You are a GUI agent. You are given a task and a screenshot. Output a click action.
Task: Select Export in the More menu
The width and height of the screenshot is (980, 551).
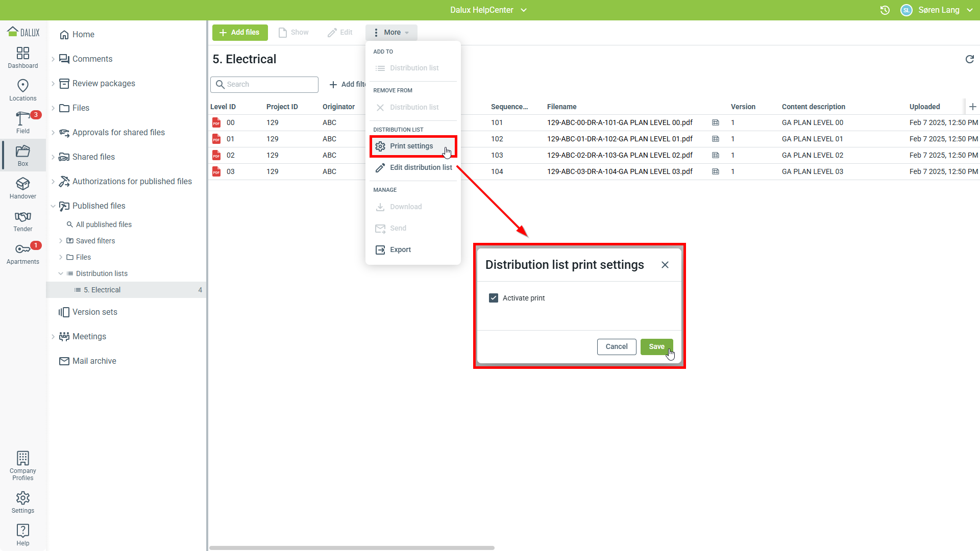pyautogui.click(x=400, y=250)
